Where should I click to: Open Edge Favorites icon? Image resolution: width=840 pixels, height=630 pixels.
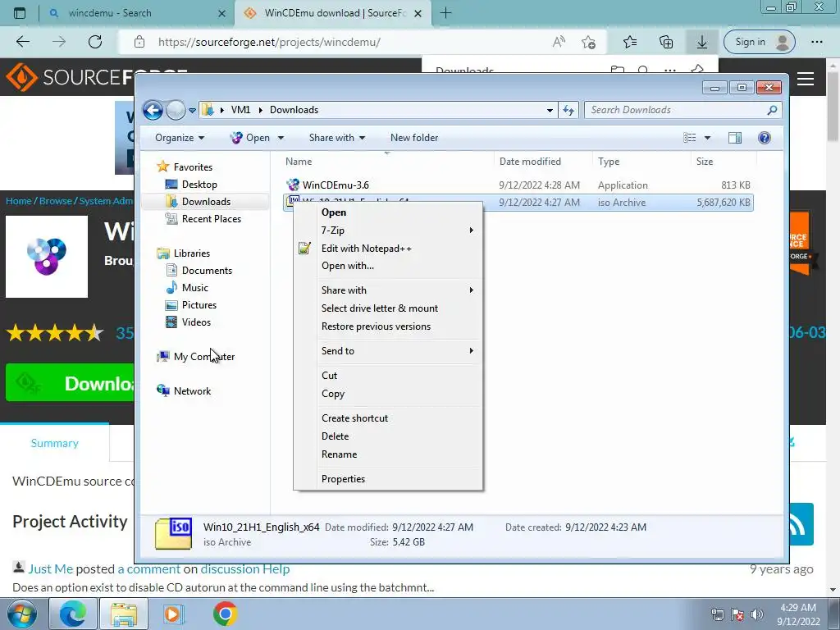[x=630, y=42]
